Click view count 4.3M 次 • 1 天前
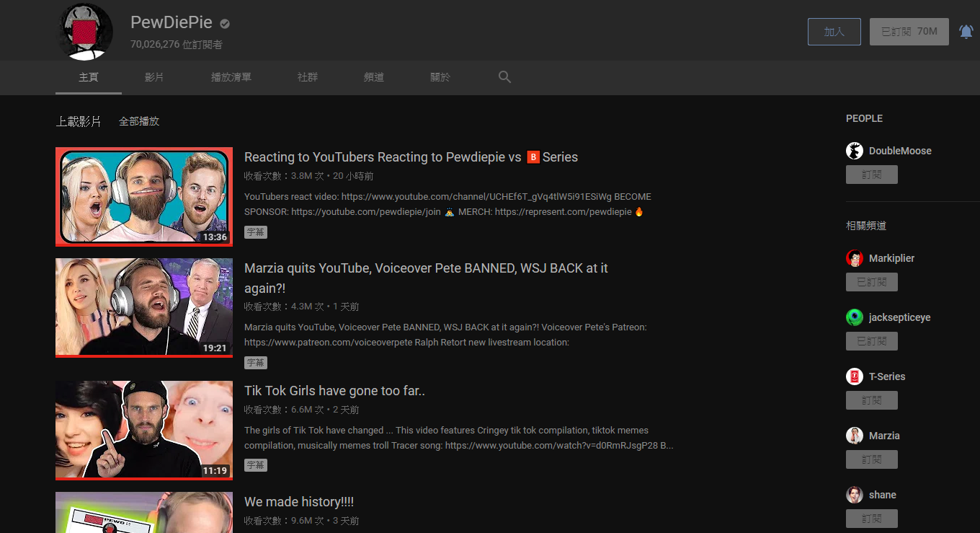The image size is (980, 533). [x=301, y=307]
